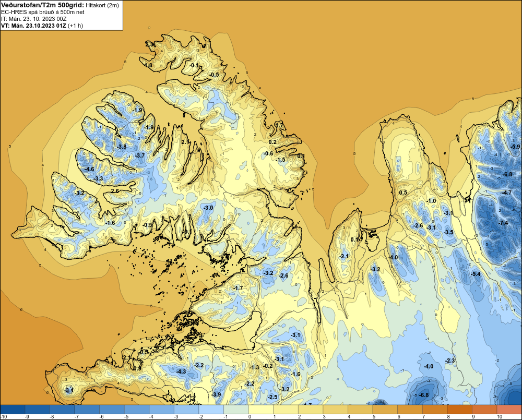Click the "Hitakort (2m)" header text
522x420 pixels.
pos(102,5)
